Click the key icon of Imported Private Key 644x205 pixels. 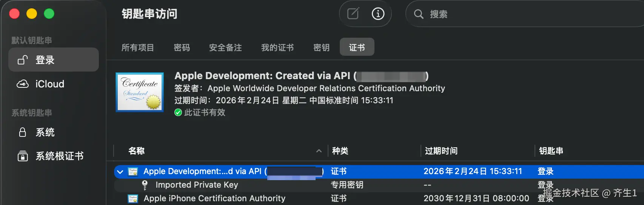pos(145,185)
